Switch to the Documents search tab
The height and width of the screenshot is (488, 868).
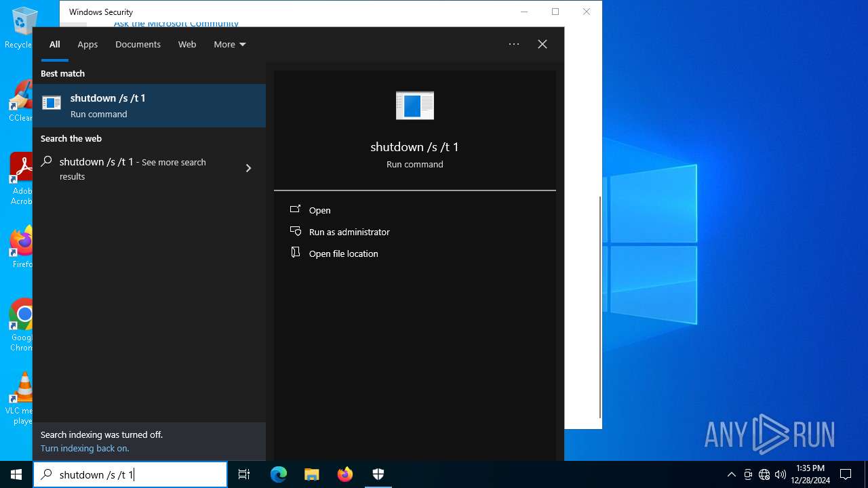(138, 44)
